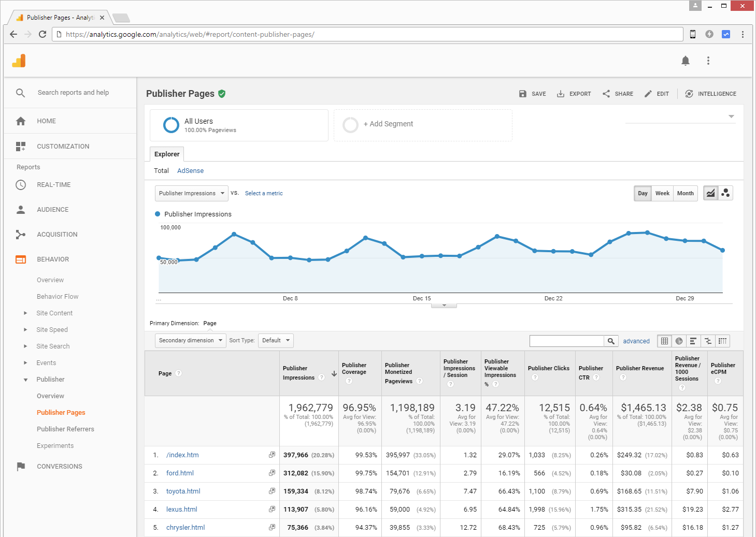Expand Site Search in sidebar
Screen dimensions: 756x537
point(25,346)
